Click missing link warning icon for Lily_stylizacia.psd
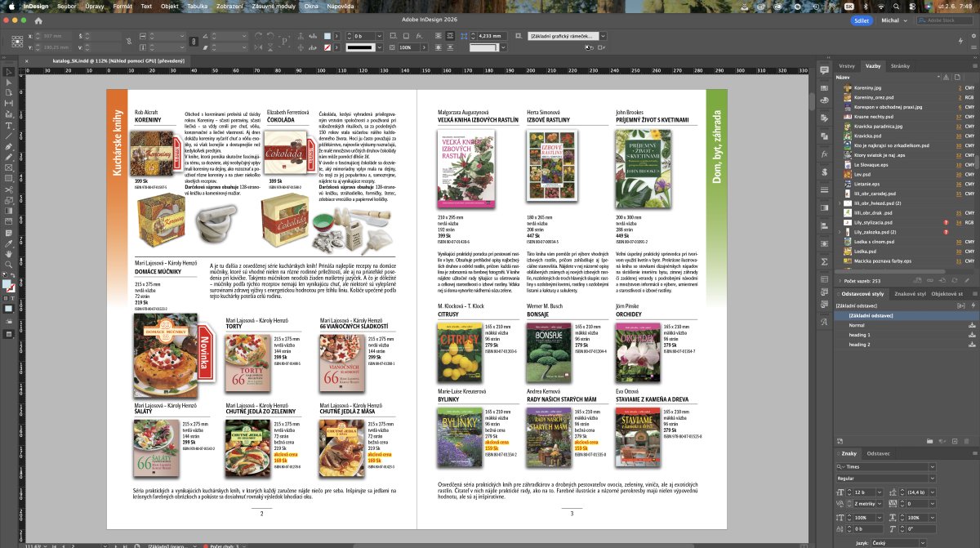Viewport: 980px width, 548px height. (x=946, y=222)
